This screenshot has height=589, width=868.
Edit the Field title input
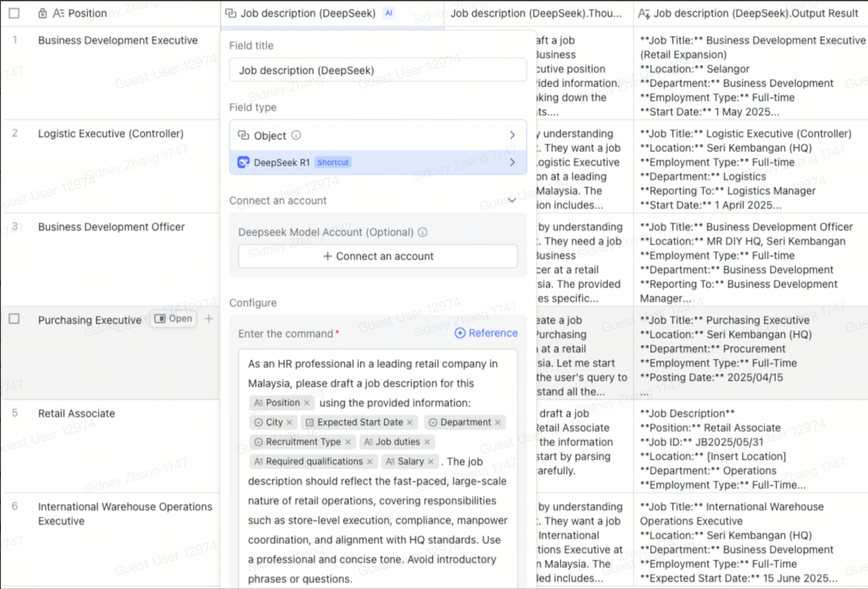point(378,70)
